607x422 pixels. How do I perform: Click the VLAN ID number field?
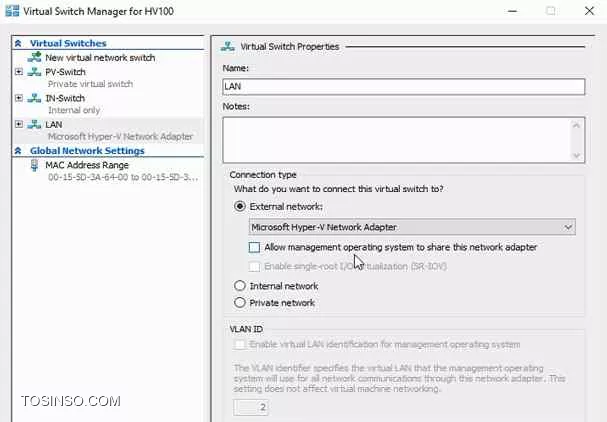tap(250, 407)
